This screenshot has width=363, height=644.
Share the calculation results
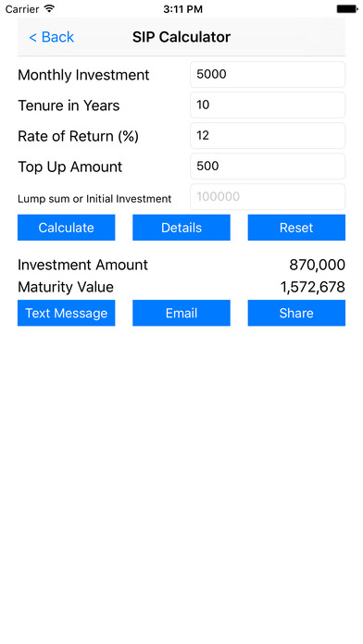click(x=296, y=313)
